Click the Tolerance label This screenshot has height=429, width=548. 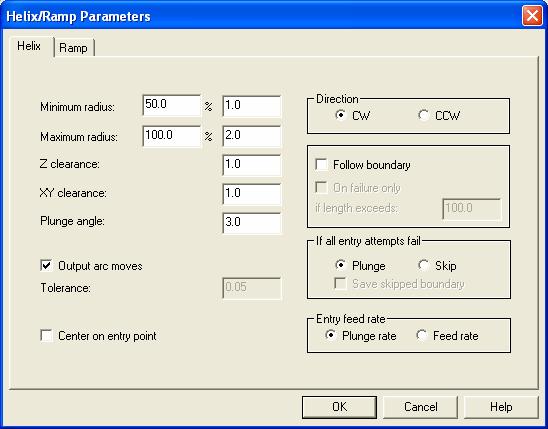pos(65,288)
